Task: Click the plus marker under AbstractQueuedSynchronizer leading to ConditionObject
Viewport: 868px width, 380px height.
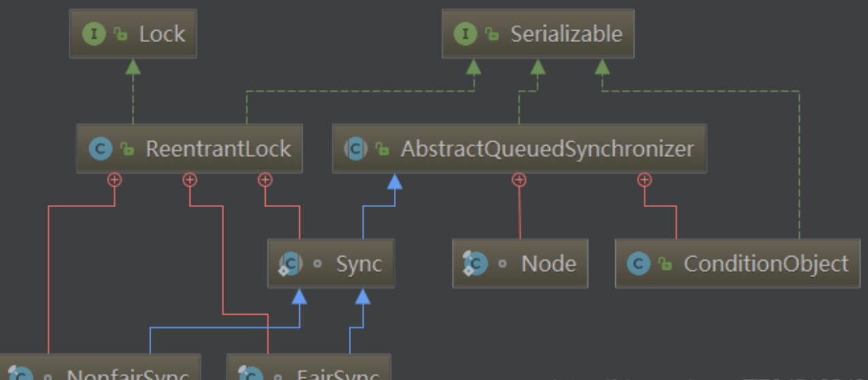Action: [644, 180]
